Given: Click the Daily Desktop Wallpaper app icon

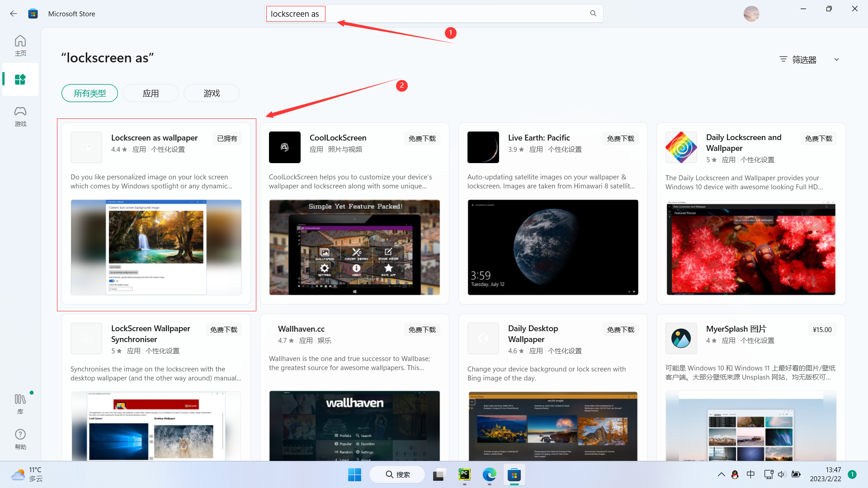Looking at the screenshot, I should tap(483, 338).
